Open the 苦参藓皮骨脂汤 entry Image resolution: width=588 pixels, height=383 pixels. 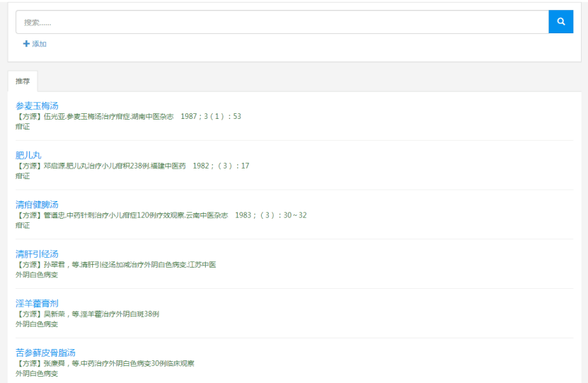45,353
